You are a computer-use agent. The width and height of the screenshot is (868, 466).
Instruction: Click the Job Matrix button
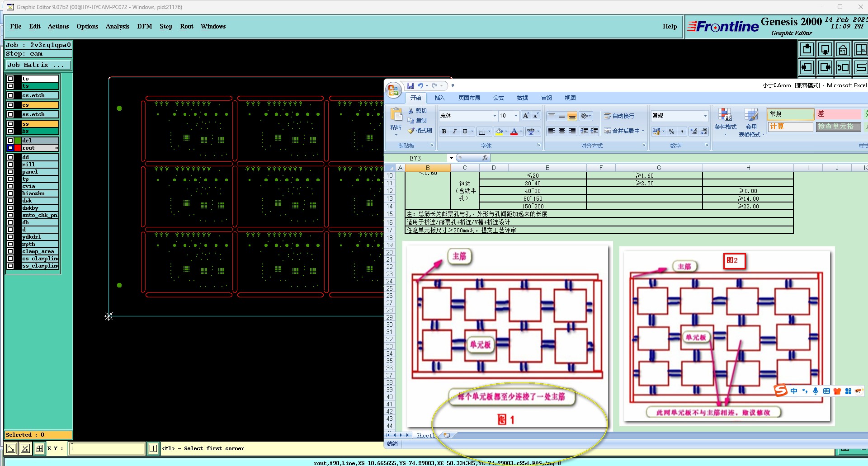(x=38, y=65)
